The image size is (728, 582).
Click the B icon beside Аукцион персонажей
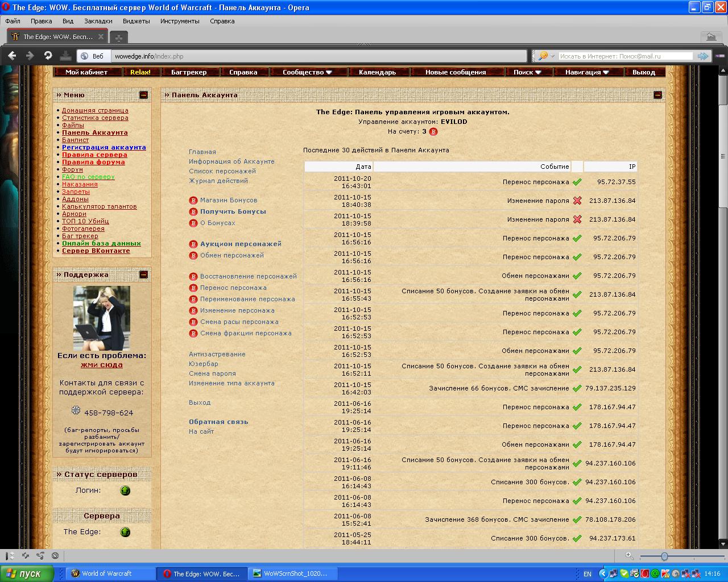pos(193,244)
